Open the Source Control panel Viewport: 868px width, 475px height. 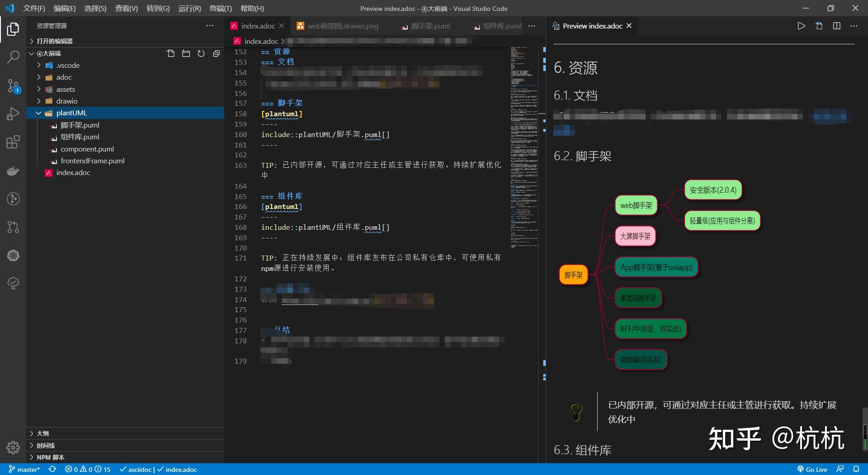point(13,86)
